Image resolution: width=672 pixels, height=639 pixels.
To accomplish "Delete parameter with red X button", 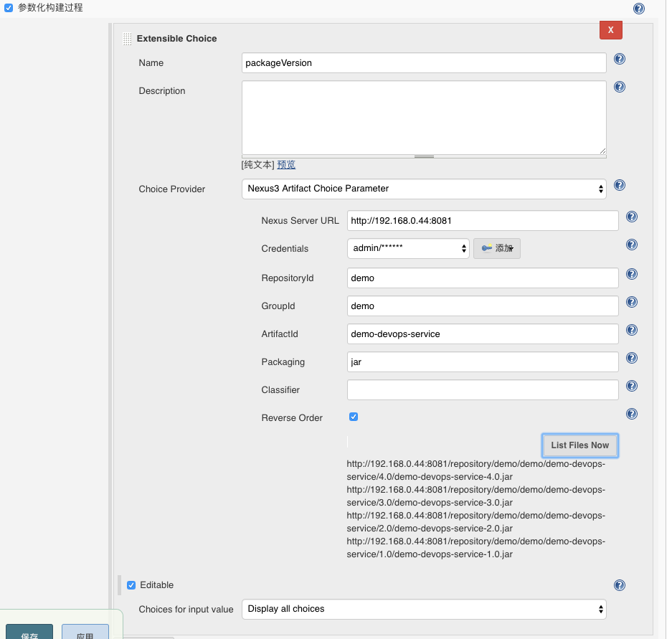I will (610, 30).
